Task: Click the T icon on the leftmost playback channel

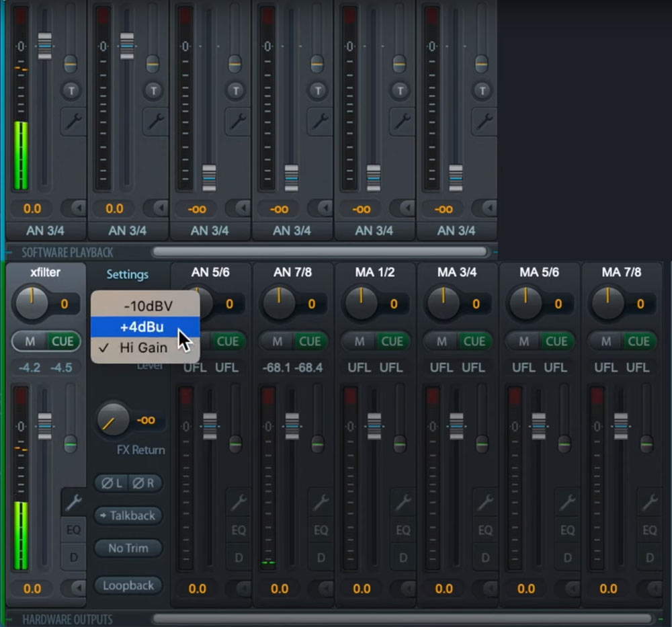Action: point(72,91)
